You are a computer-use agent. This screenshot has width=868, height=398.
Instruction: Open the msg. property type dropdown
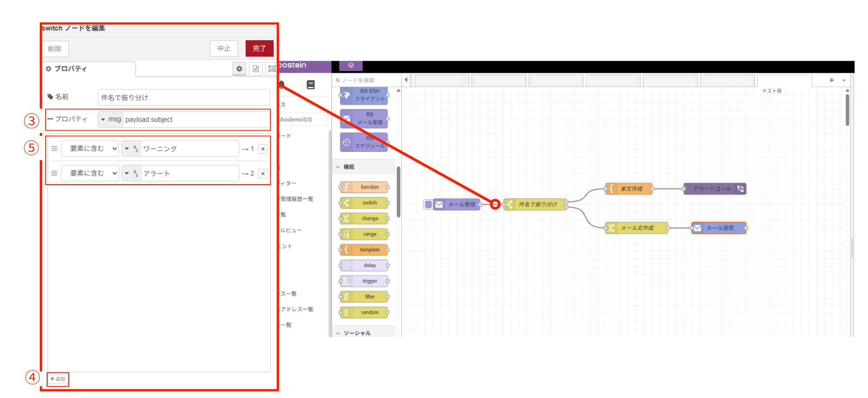pyautogui.click(x=110, y=119)
